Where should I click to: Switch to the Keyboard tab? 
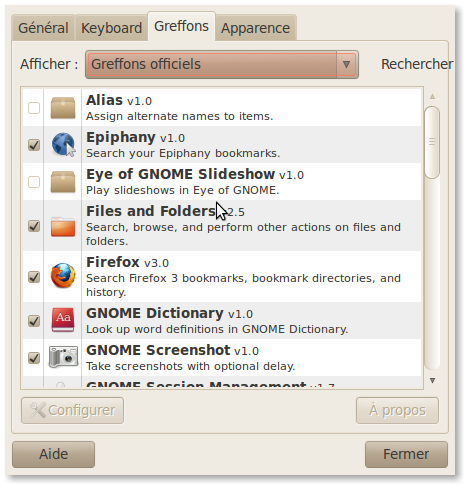pos(111,28)
